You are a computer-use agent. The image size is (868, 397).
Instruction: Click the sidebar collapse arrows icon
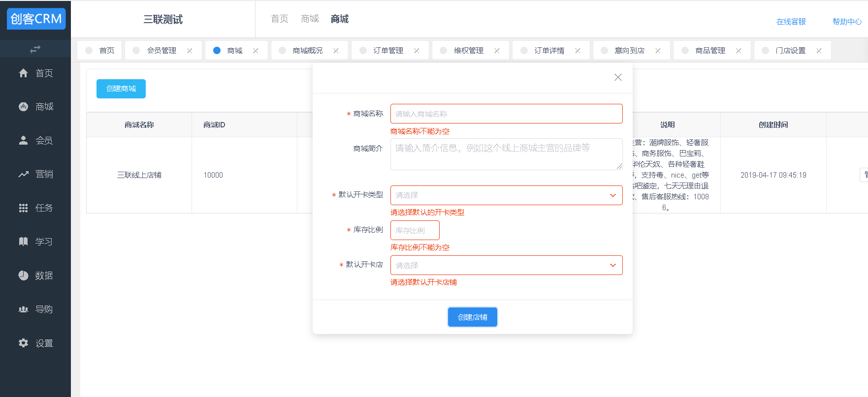pyautogui.click(x=35, y=49)
